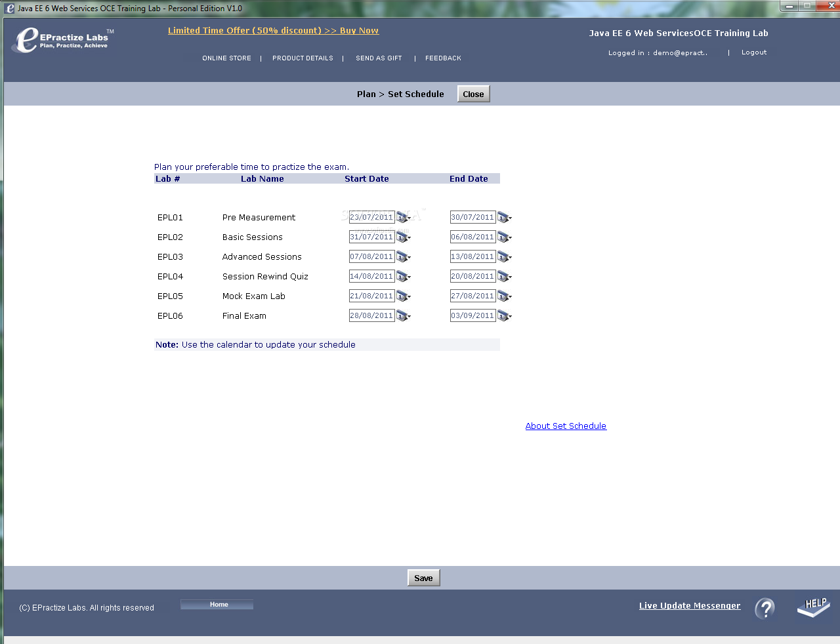Save the schedule with Save button

click(x=423, y=578)
